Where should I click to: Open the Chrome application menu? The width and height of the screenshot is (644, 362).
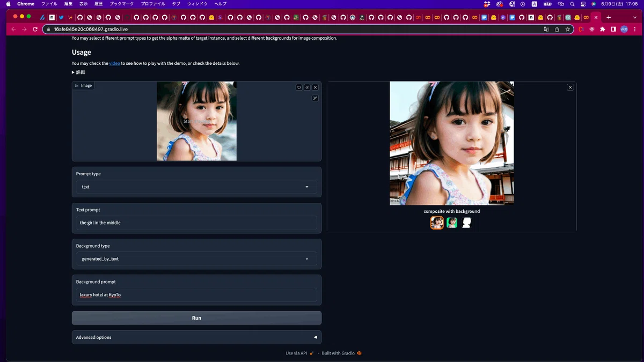(x=26, y=4)
